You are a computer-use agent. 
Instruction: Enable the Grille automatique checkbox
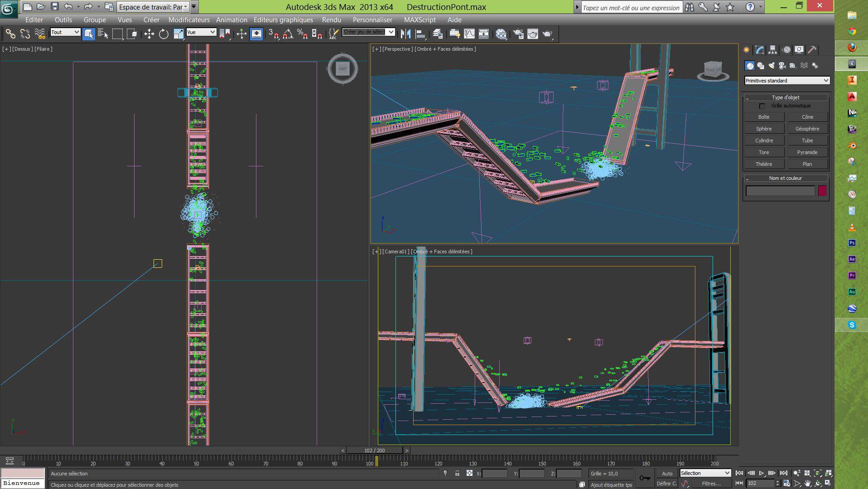pyautogui.click(x=762, y=106)
